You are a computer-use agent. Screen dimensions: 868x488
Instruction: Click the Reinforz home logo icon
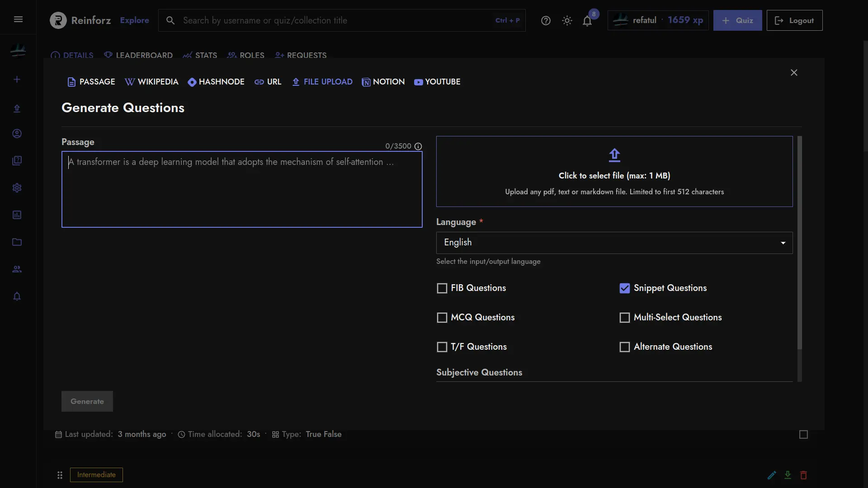point(58,20)
